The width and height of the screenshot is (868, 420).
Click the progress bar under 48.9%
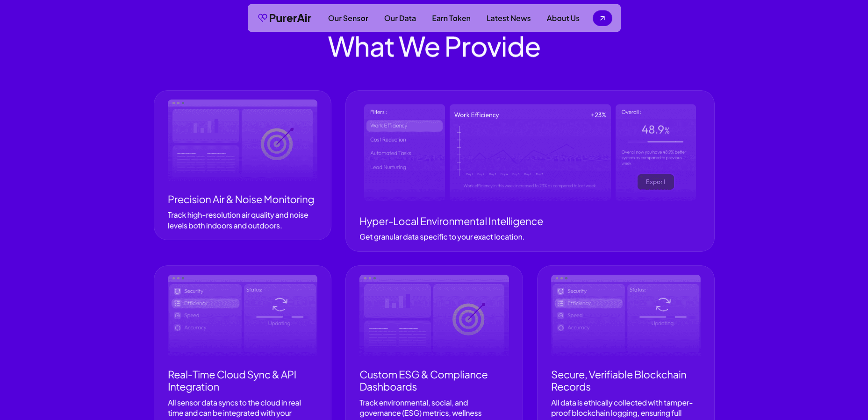(x=656, y=142)
